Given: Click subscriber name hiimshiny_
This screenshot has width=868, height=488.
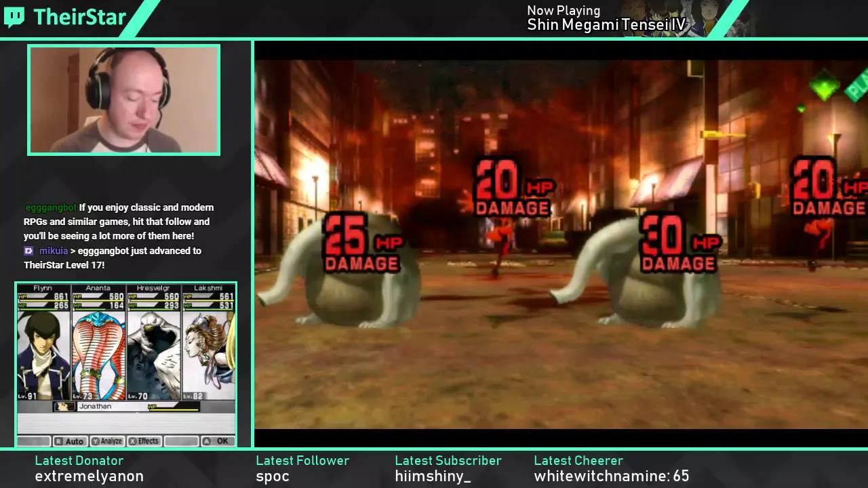Looking at the screenshot, I should (x=433, y=476).
